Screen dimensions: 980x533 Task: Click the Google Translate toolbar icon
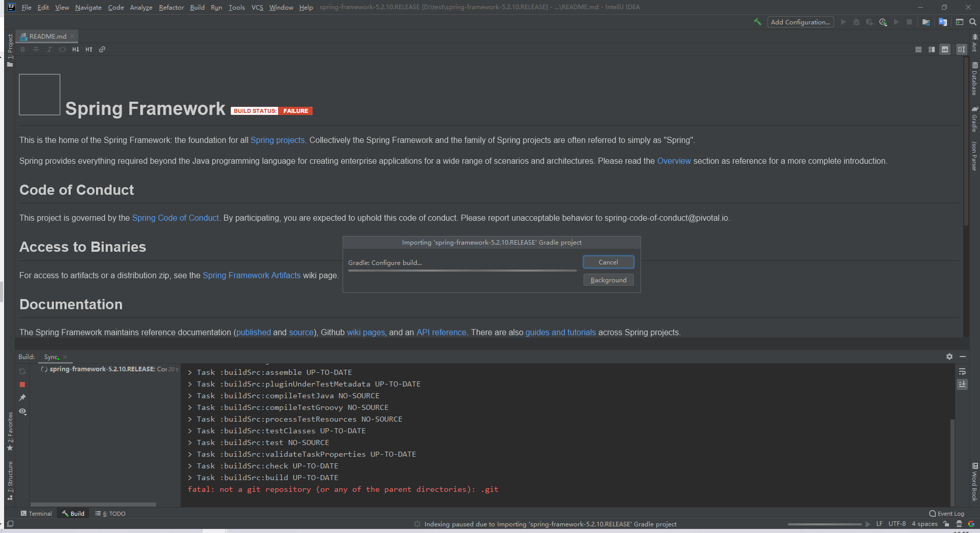click(943, 22)
